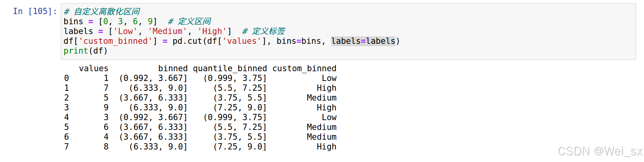The height and width of the screenshot is (162, 644).
Task: Click the 'Low' string in the labels list
Action: (125, 31)
